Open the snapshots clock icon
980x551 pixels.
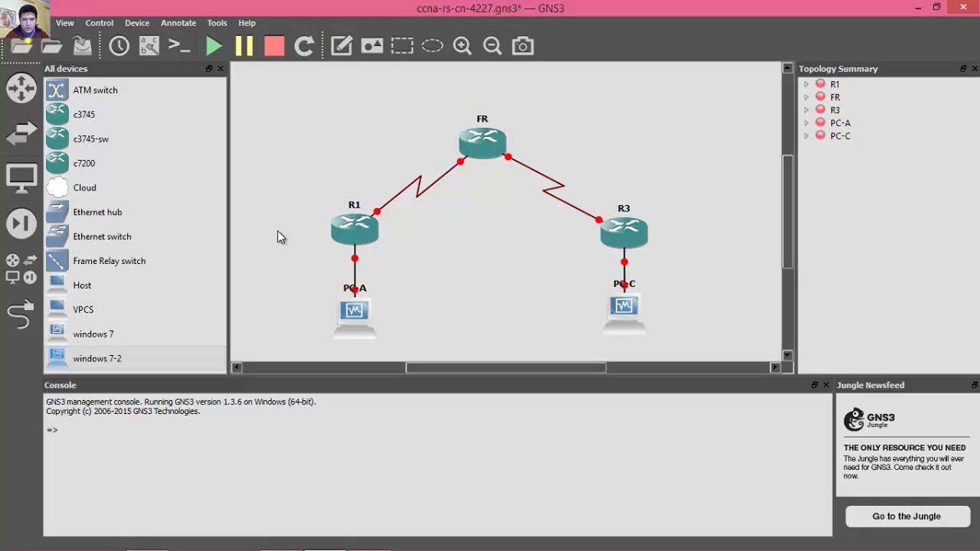click(x=119, y=46)
